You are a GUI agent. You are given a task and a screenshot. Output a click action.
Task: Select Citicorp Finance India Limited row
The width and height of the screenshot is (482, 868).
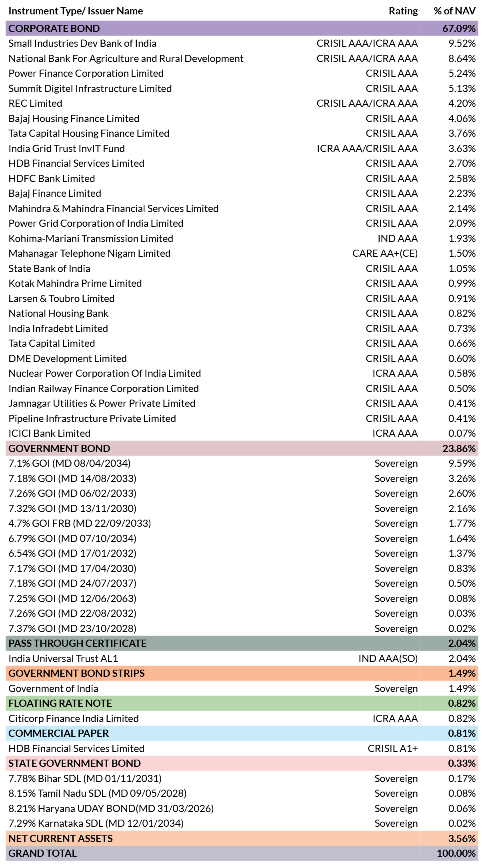click(x=242, y=718)
